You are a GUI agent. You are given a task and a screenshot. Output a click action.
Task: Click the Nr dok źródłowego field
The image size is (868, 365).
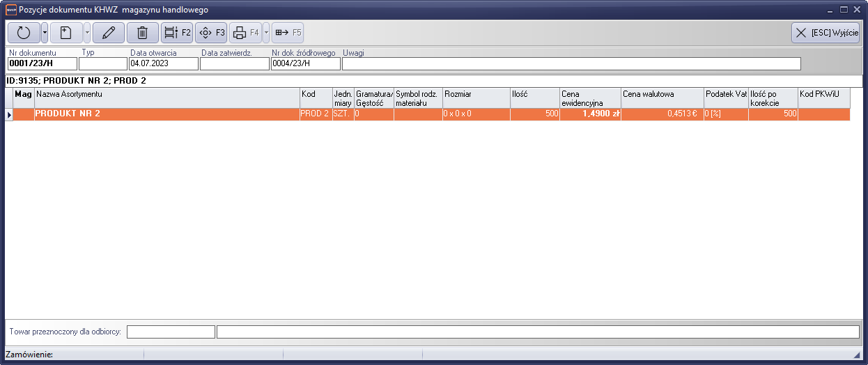[305, 64]
